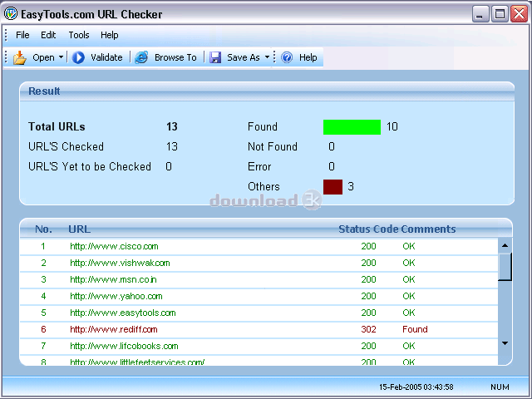Screen dimensions: 532x399
Task: Click the floppy disk Save As icon
Action: pos(215,57)
